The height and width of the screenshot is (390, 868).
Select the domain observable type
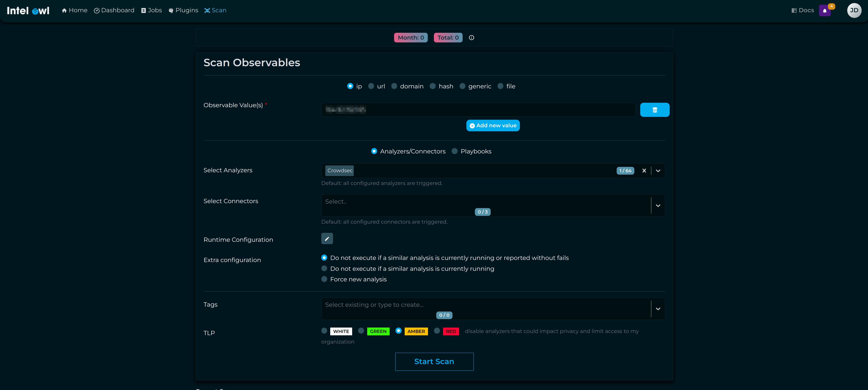coord(394,86)
